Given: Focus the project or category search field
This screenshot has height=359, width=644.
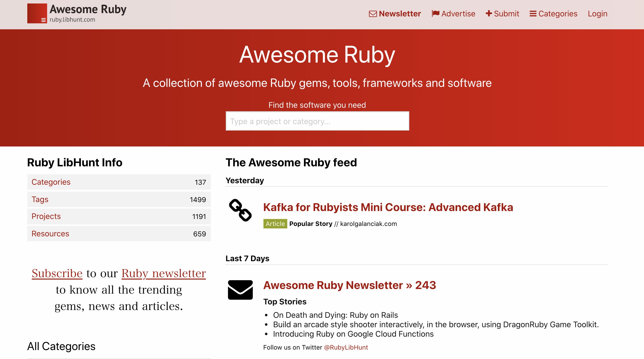Looking at the screenshot, I should 317,121.
